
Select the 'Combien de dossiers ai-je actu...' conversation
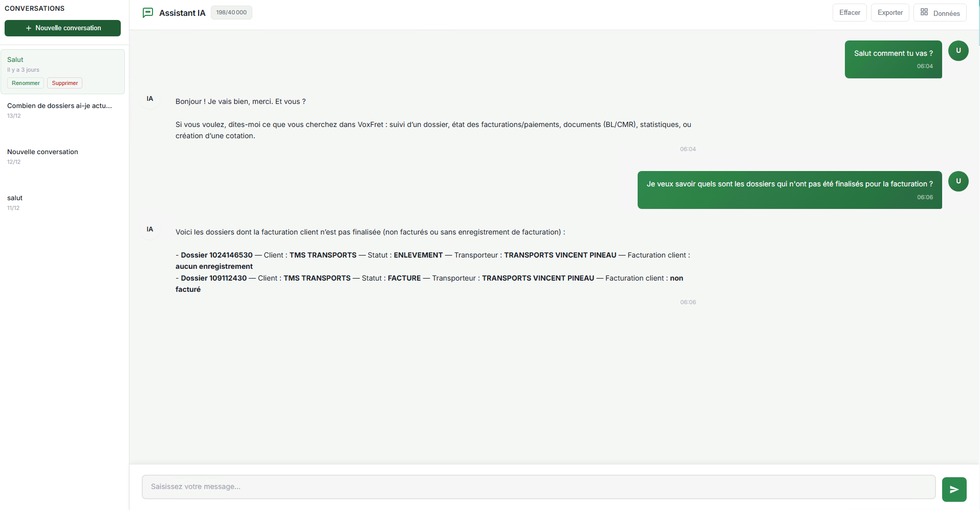click(x=59, y=106)
